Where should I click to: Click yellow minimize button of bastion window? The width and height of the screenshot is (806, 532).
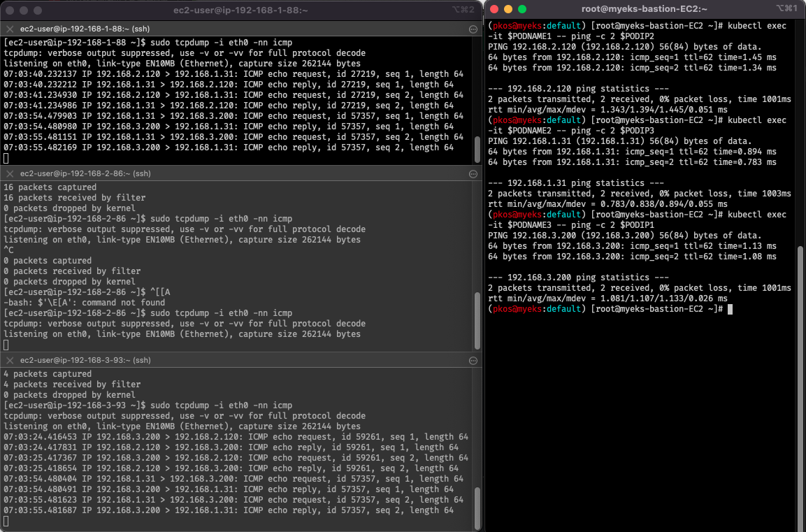pyautogui.click(x=508, y=8)
